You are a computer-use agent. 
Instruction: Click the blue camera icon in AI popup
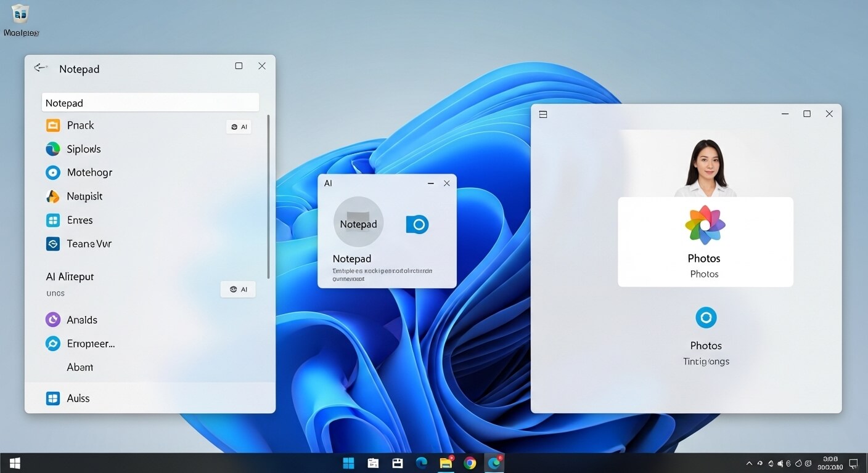point(417,224)
